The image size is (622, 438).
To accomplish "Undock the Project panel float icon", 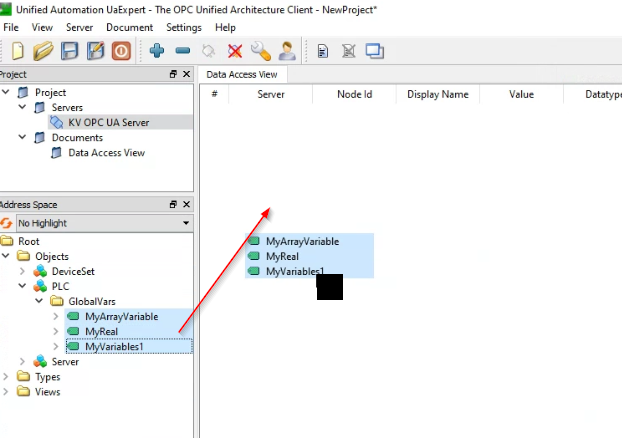I will tap(173, 74).
